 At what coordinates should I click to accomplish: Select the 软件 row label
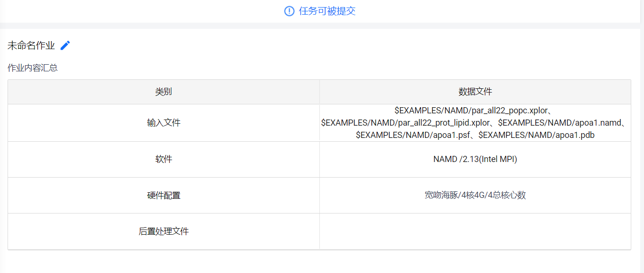coord(163,159)
